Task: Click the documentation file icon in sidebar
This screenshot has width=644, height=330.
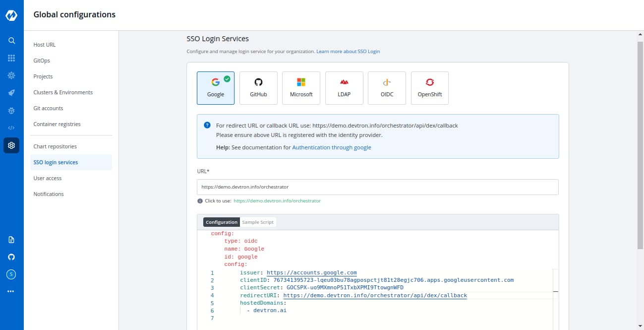Action: [11, 240]
